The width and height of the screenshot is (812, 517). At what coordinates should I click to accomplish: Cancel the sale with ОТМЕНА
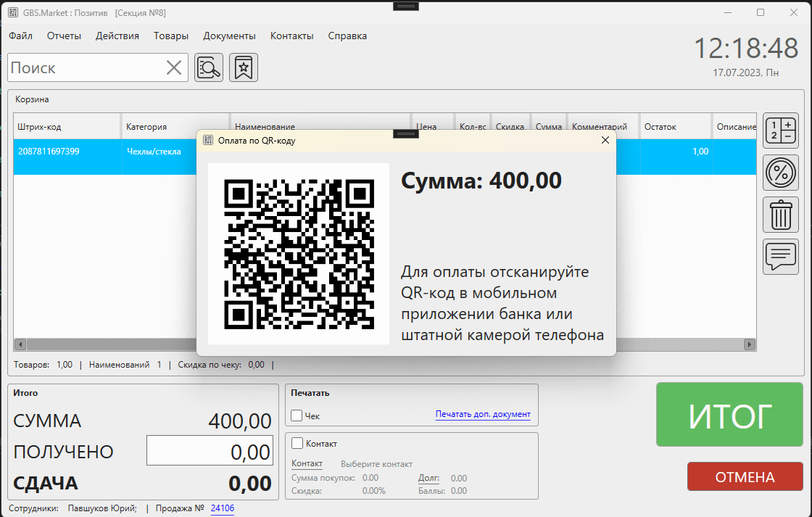(745, 476)
